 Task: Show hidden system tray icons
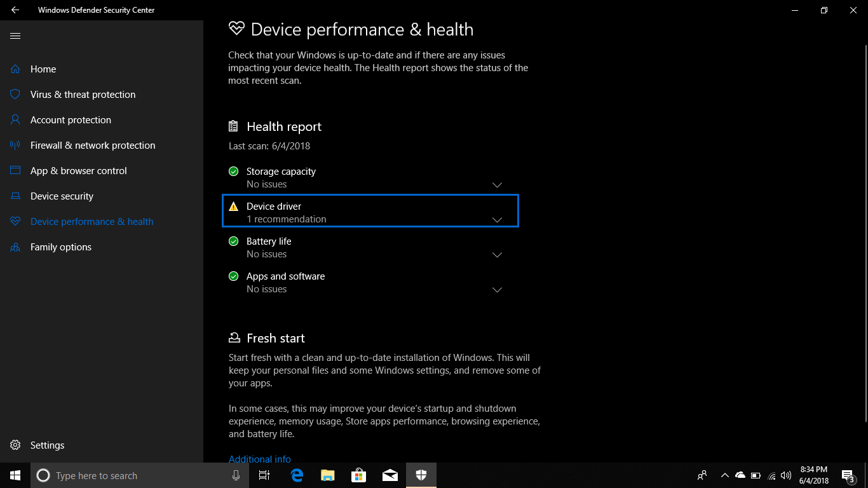(724, 475)
